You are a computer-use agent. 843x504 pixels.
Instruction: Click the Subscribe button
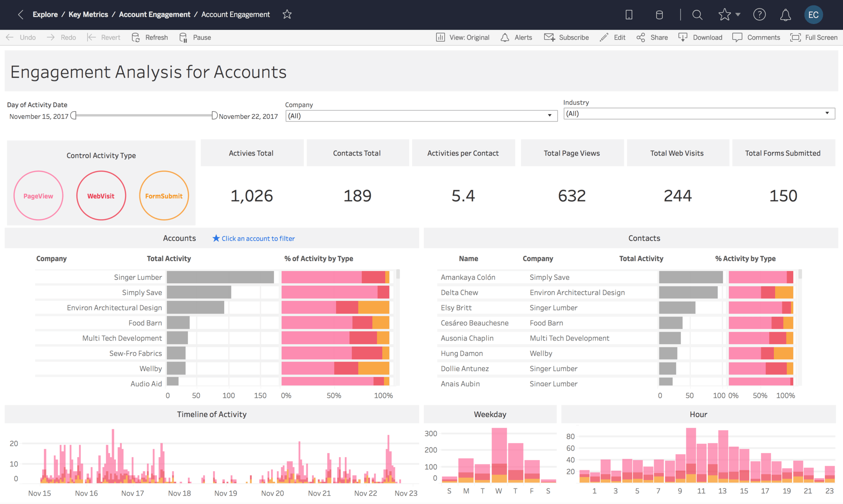[x=566, y=38]
